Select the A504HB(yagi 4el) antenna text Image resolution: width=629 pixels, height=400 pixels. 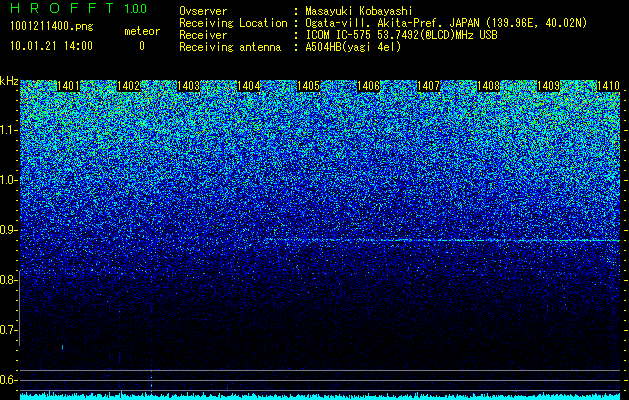tap(353, 47)
